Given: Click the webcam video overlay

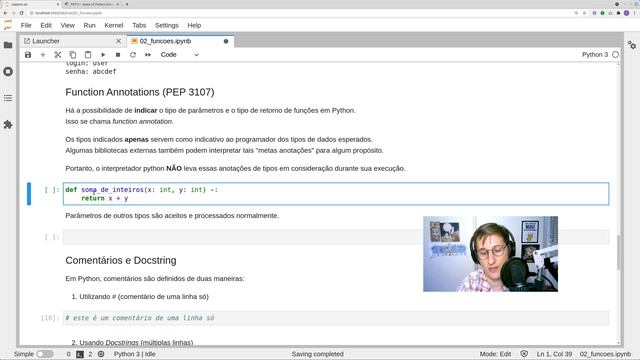Looking at the screenshot, I should (x=491, y=254).
